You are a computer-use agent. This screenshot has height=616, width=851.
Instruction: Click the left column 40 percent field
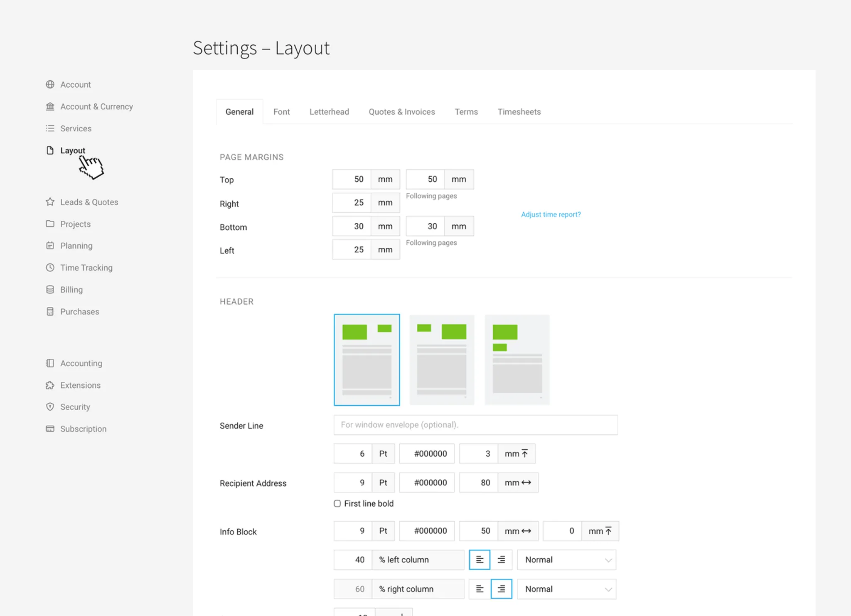click(x=353, y=560)
